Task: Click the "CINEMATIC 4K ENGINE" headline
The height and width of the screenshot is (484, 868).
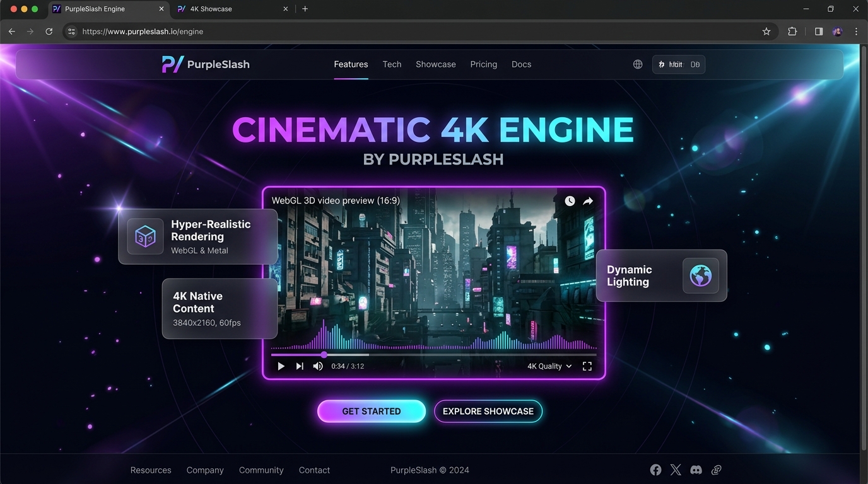Action: 433,130
